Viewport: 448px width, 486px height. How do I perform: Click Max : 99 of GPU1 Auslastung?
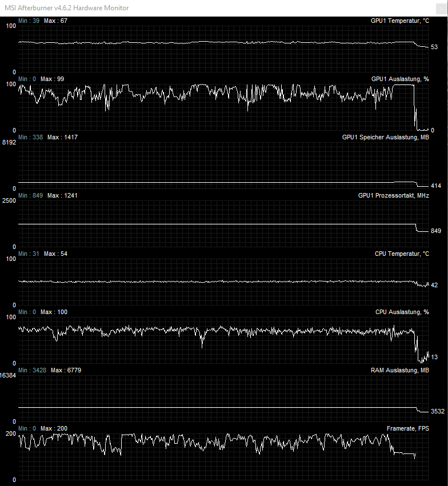click(x=53, y=79)
